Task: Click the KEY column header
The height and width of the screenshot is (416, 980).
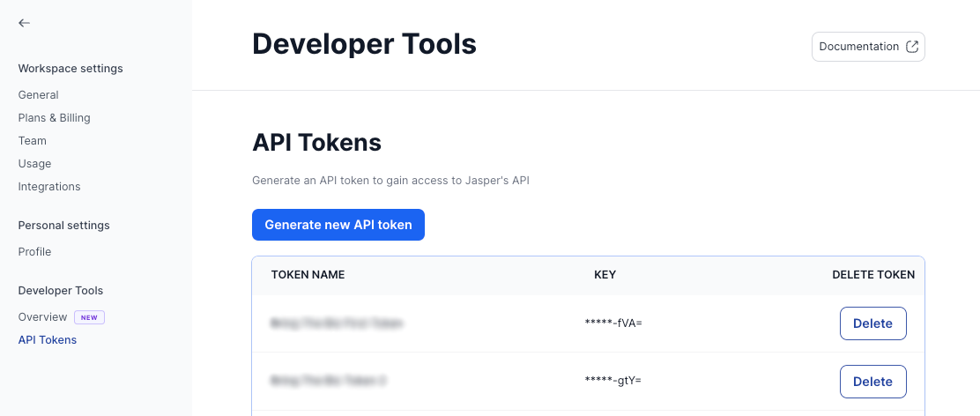Action: click(x=605, y=275)
